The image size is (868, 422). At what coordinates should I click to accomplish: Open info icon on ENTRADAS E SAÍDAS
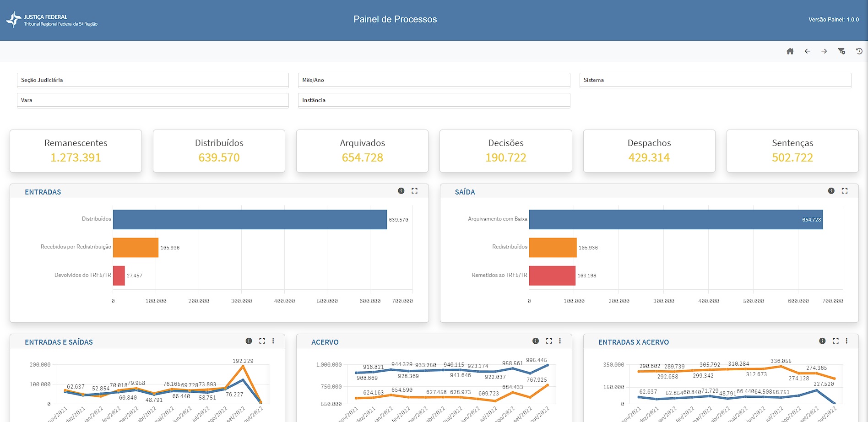[249, 341]
